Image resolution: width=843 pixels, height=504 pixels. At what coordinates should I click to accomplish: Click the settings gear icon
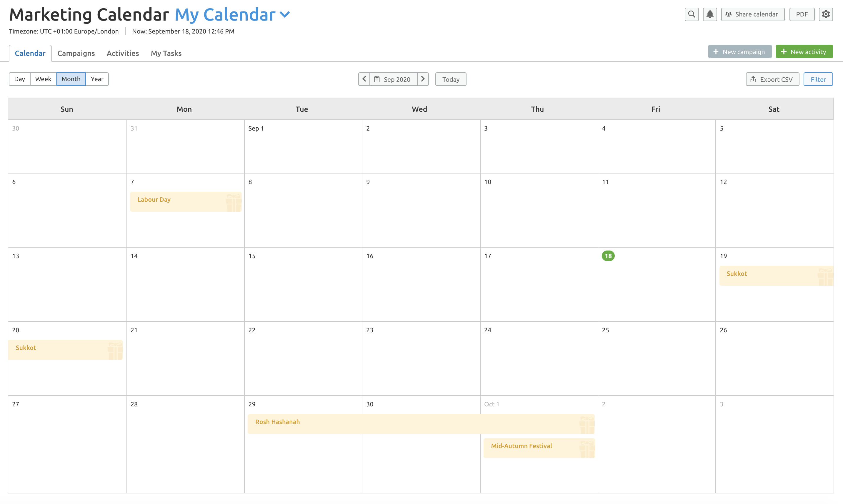click(826, 14)
